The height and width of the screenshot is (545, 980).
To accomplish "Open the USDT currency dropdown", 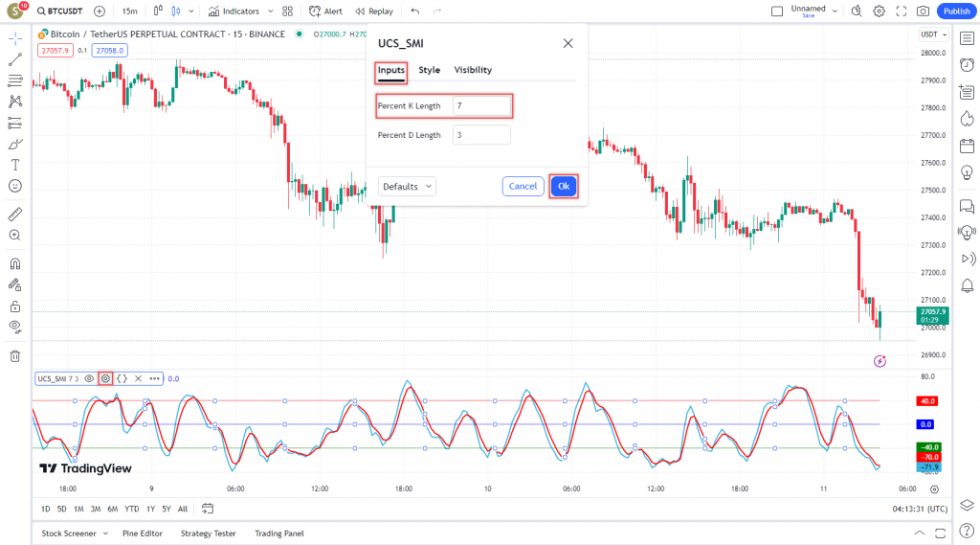I will point(934,34).
